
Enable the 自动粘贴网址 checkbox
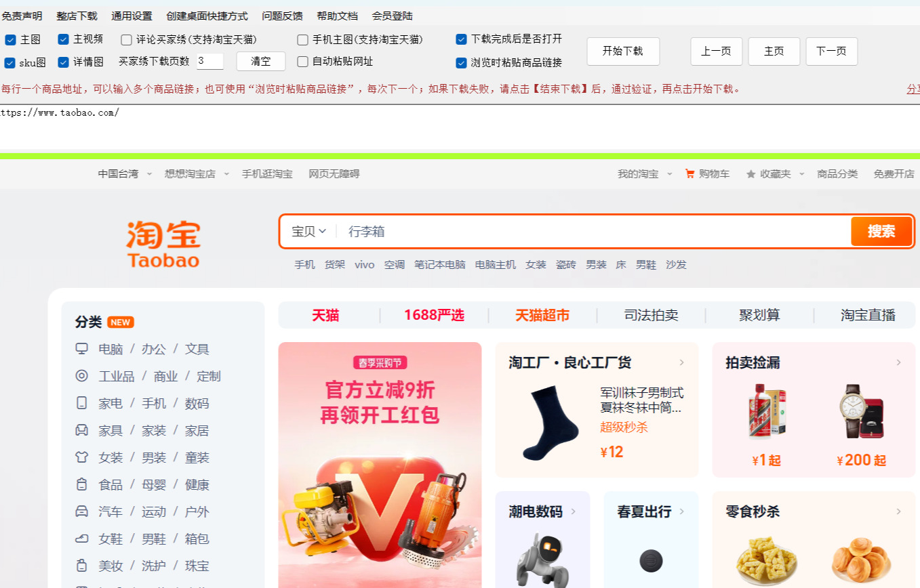[303, 62]
